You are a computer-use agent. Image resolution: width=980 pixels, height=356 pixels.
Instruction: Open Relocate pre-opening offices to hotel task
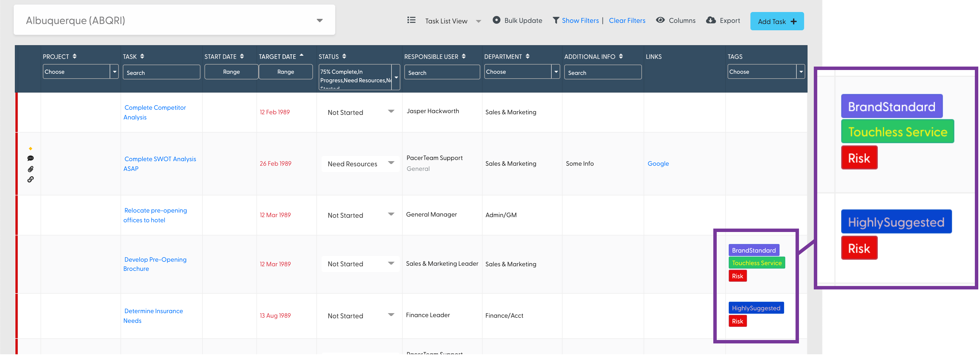pos(155,215)
